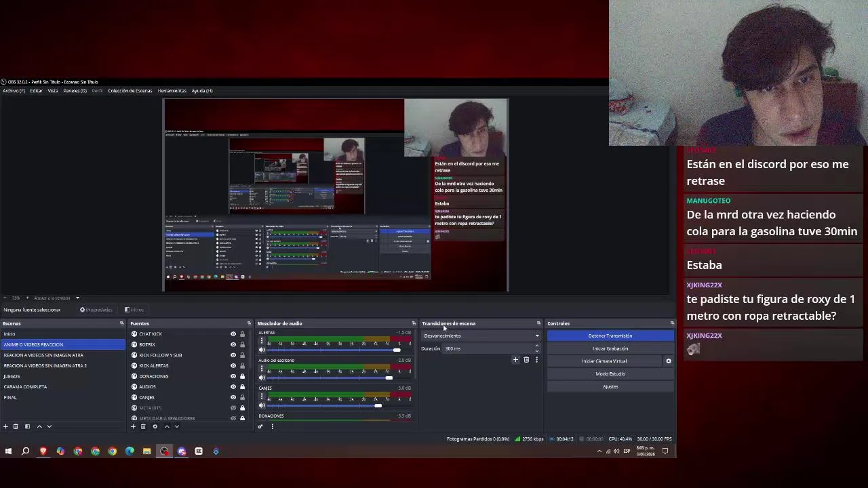Open advanced audio properties in the mixer footer
The image size is (868, 488).
(x=260, y=426)
